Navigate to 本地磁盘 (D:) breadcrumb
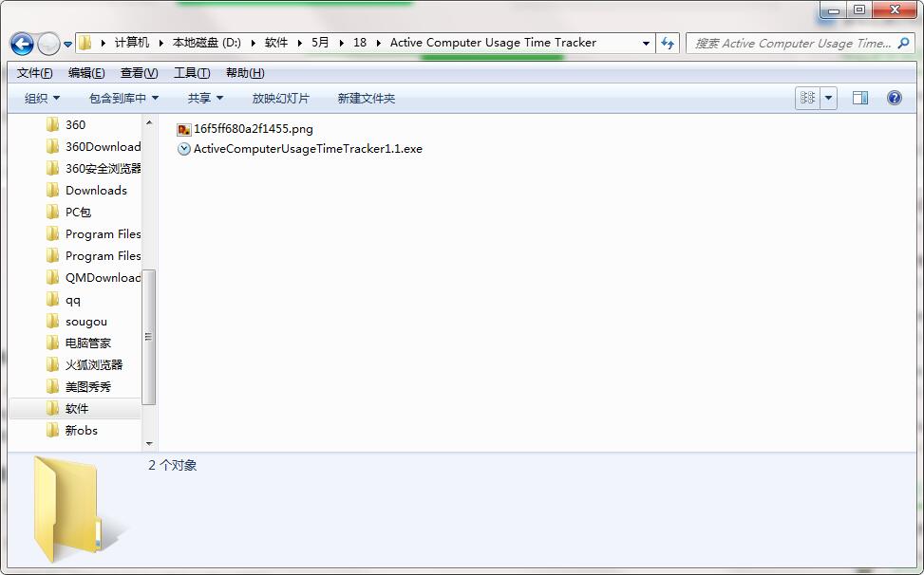Viewport: 924px width, 575px height. [x=208, y=43]
